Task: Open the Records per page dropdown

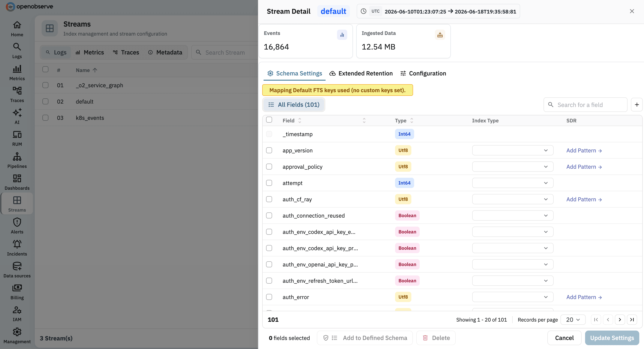Action: 573,319
